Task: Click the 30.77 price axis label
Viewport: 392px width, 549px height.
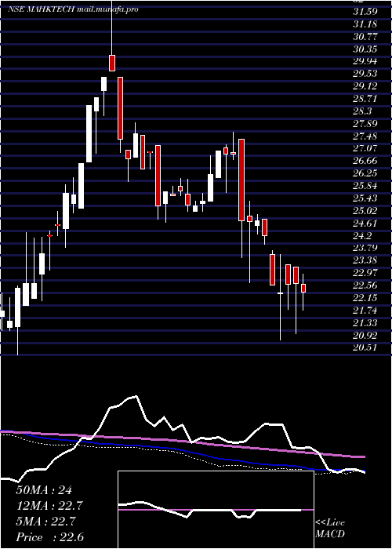Action: pos(365,36)
